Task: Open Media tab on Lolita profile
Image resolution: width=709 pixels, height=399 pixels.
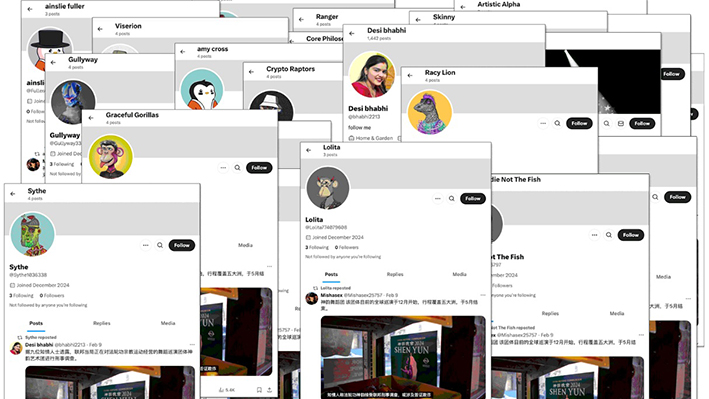Action: point(459,274)
